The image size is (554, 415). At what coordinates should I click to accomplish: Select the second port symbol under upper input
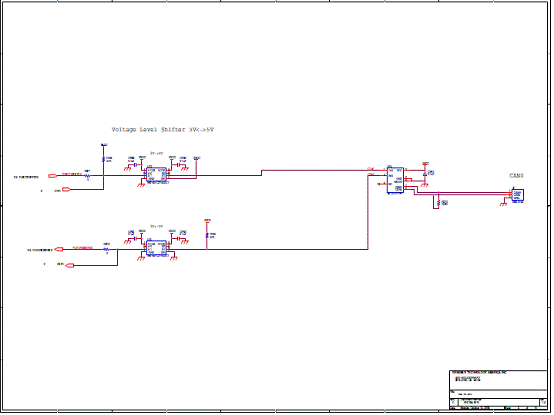click(x=66, y=190)
